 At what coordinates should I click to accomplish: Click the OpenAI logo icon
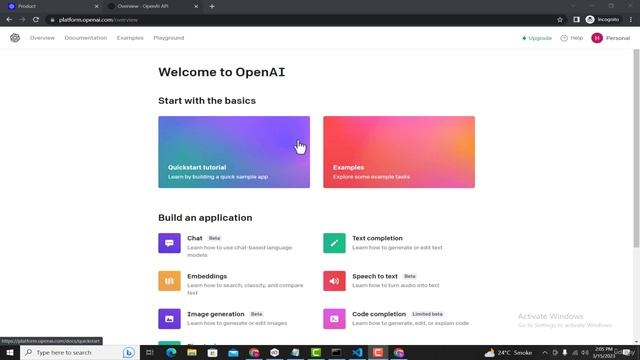tap(15, 38)
